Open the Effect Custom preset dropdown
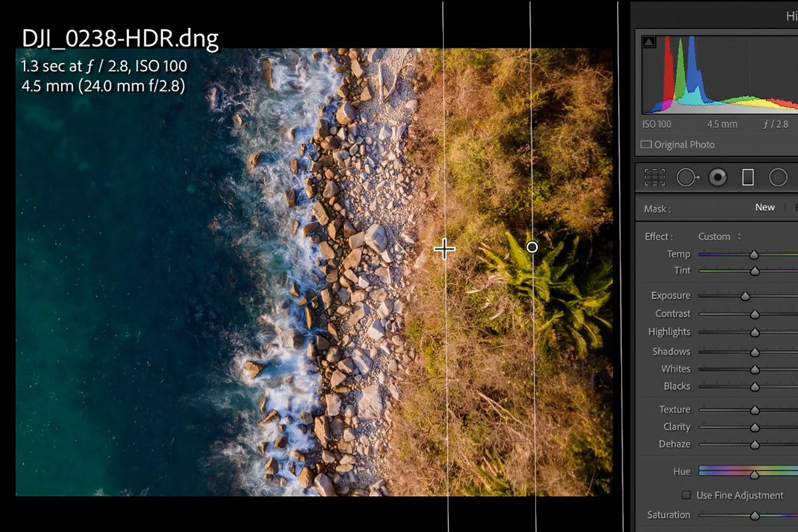Screen dimensions: 798x532 click(720, 237)
